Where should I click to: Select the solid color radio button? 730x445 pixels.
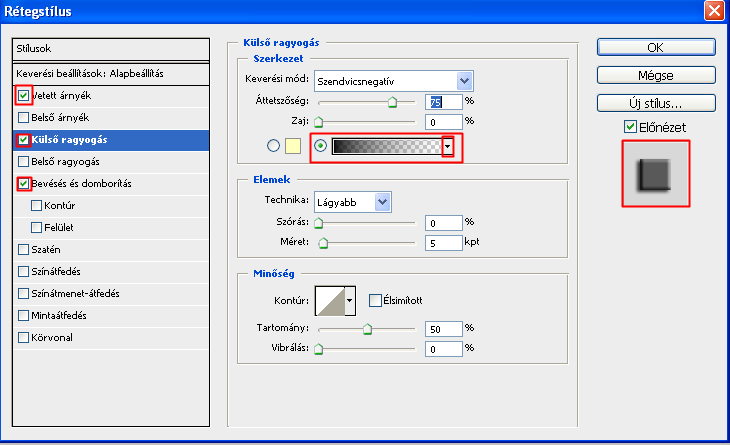tap(273, 146)
